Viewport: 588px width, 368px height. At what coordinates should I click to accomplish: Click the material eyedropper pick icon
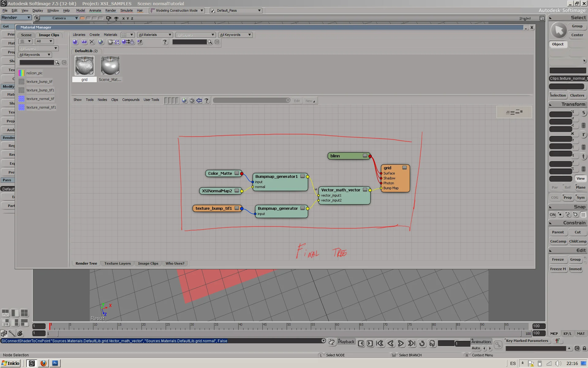(140, 42)
